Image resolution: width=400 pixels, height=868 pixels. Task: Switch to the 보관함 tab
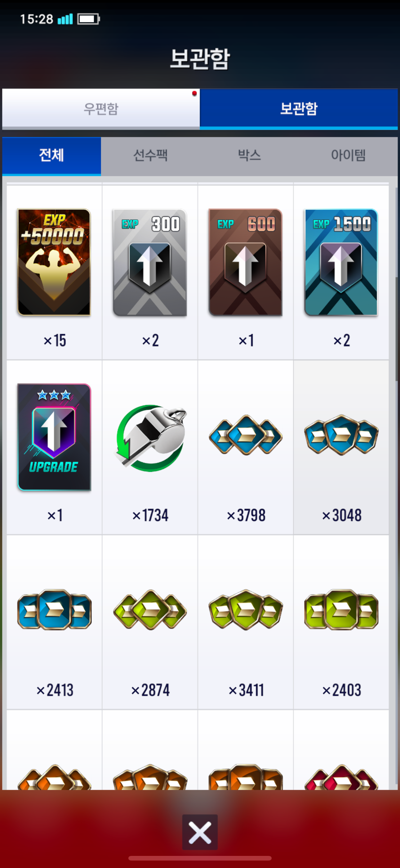(299, 109)
